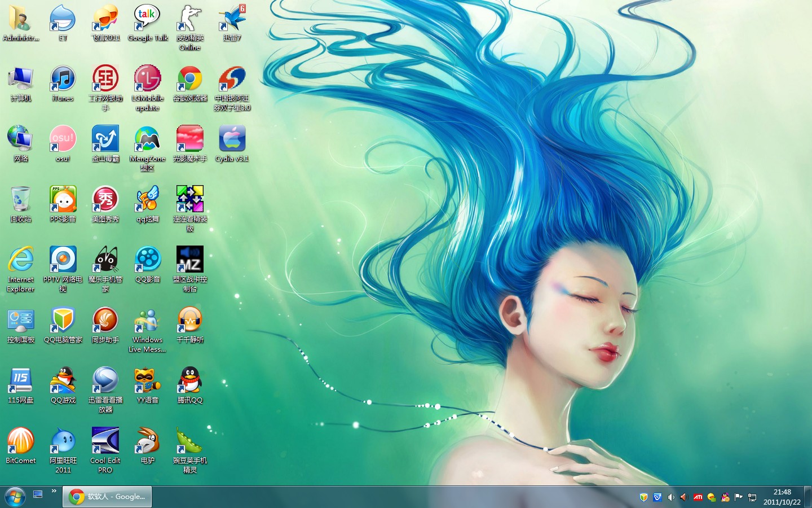Open 魔乐手机管家 shortcut
Screen dimensions: 812x508
coord(105,270)
